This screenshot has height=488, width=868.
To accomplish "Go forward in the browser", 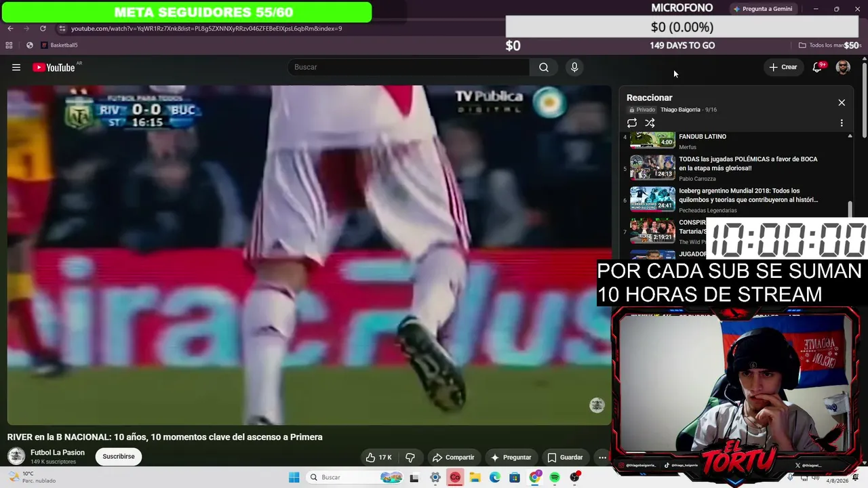I will (26, 28).
